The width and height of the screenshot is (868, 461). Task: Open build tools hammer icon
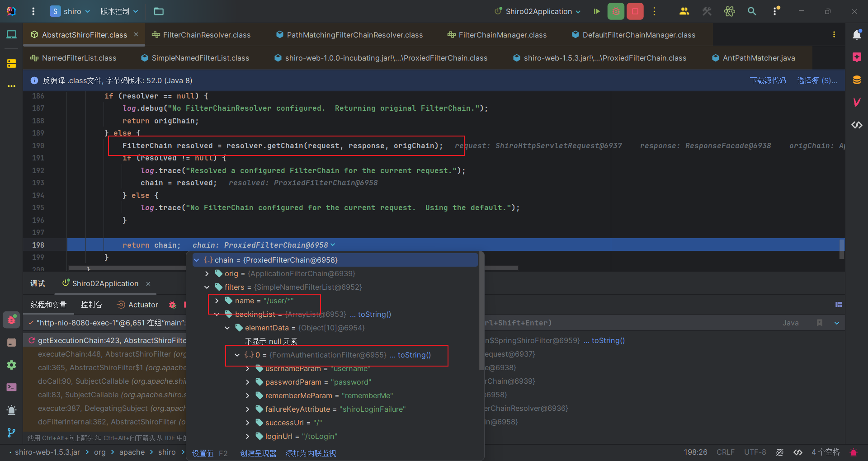[x=707, y=11]
